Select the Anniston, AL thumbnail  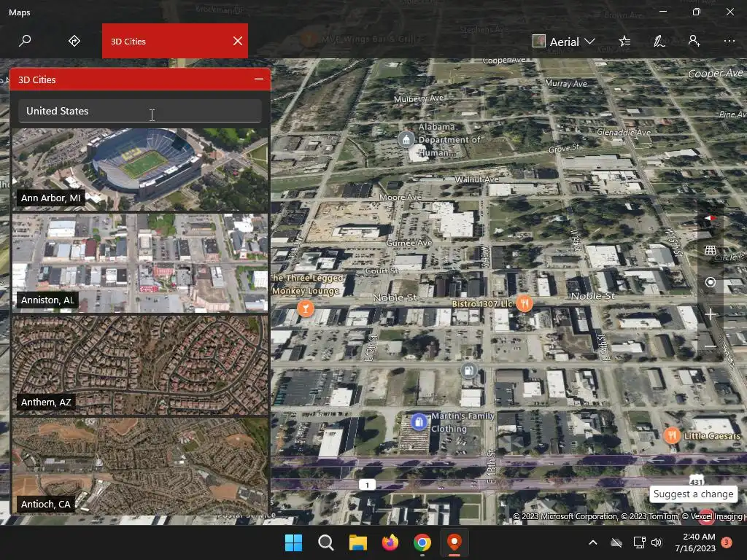pyautogui.click(x=140, y=262)
